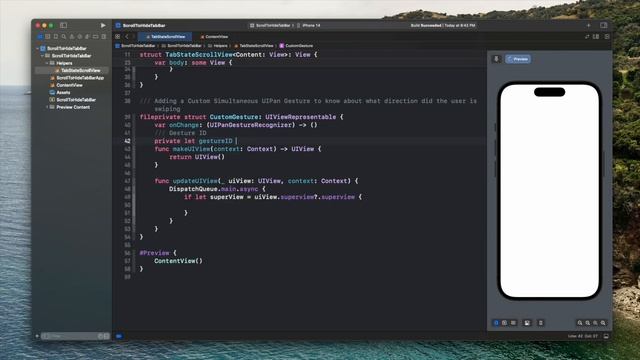Zoom canvas to fit
Viewport: 640px width, 360px height.
pos(595,323)
